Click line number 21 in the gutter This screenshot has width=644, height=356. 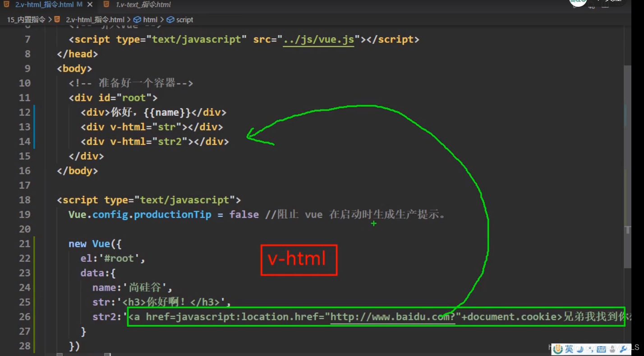point(25,244)
